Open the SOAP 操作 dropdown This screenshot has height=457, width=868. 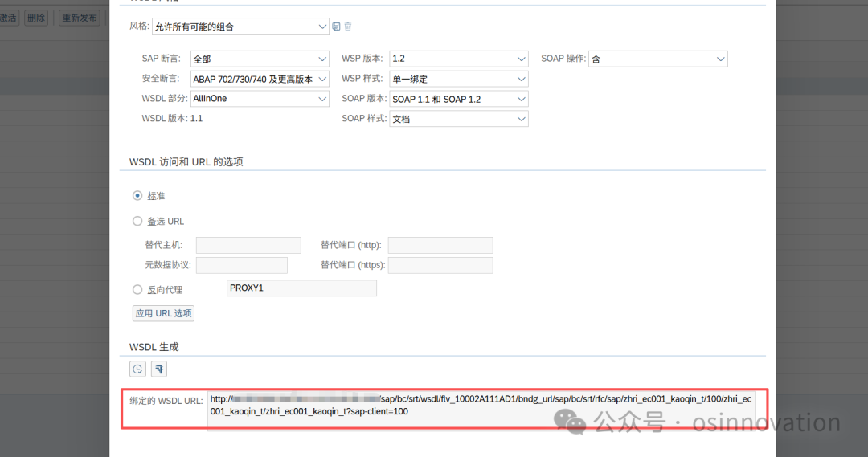658,59
